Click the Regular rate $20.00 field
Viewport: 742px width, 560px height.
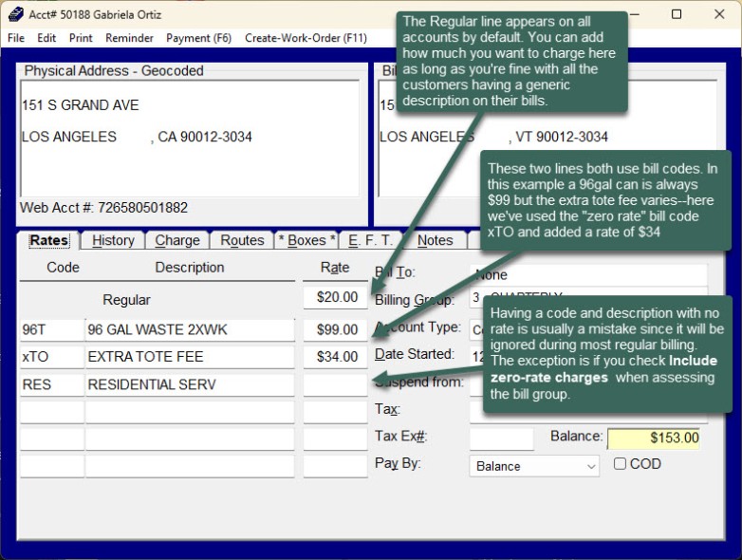coord(335,298)
